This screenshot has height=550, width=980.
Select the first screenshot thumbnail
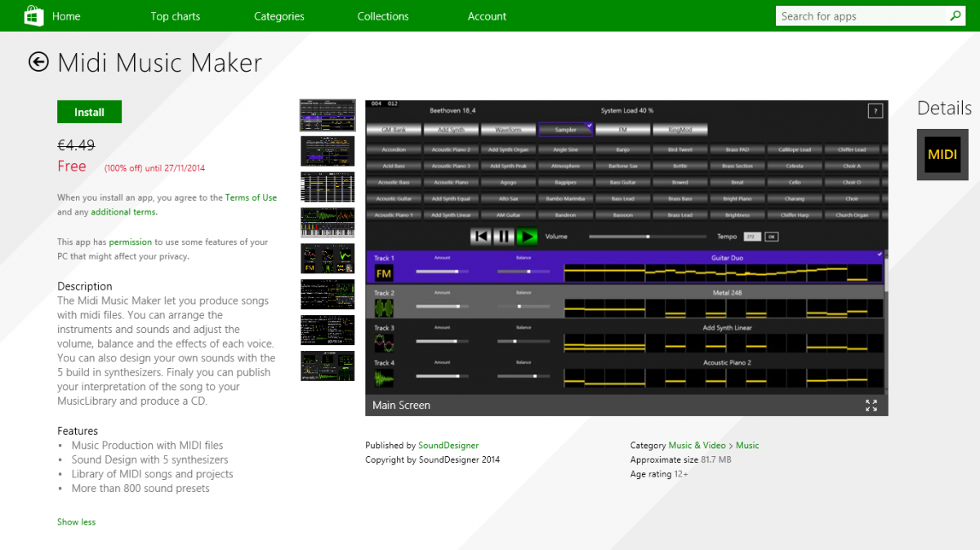click(327, 115)
